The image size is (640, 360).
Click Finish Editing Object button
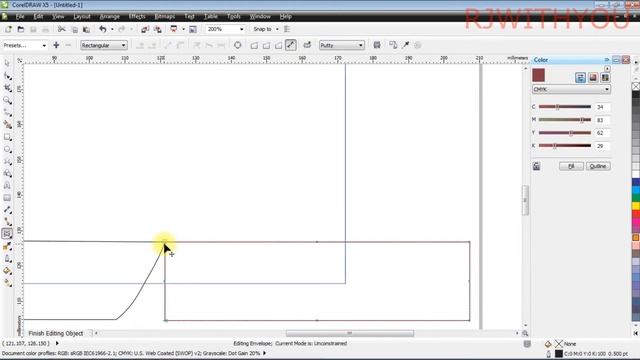[x=56, y=333]
